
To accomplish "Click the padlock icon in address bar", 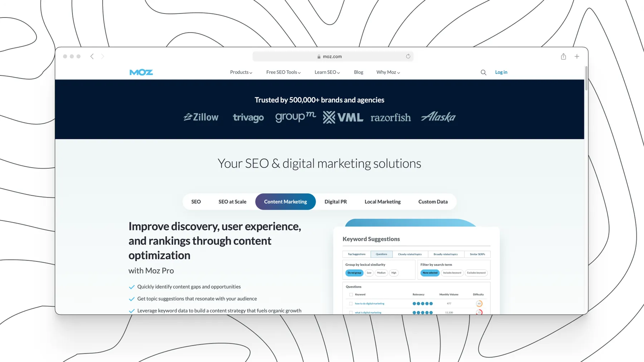I will [x=319, y=56].
